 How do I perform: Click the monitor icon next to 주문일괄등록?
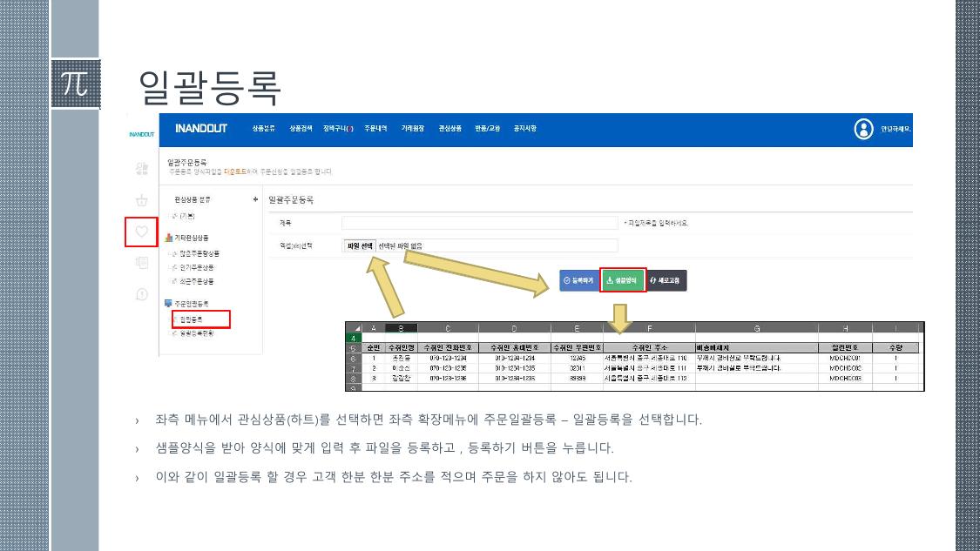pyautogui.click(x=168, y=304)
